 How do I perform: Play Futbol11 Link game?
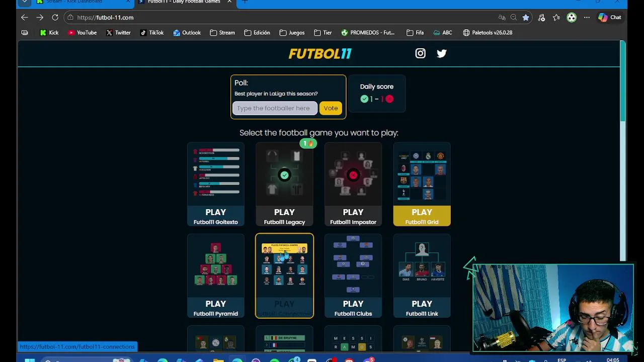pyautogui.click(x=422, y=276)
